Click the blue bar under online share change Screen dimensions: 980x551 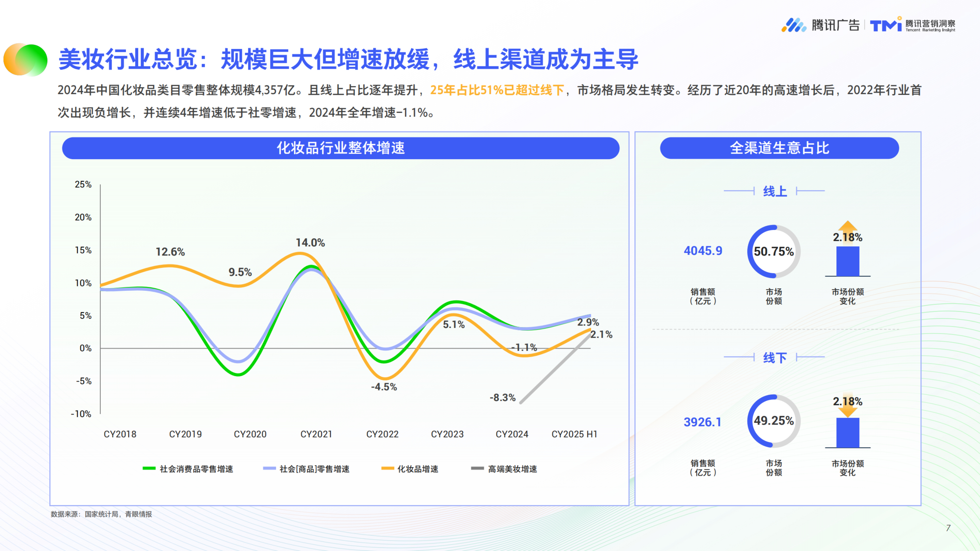click(x=847, y=262)
